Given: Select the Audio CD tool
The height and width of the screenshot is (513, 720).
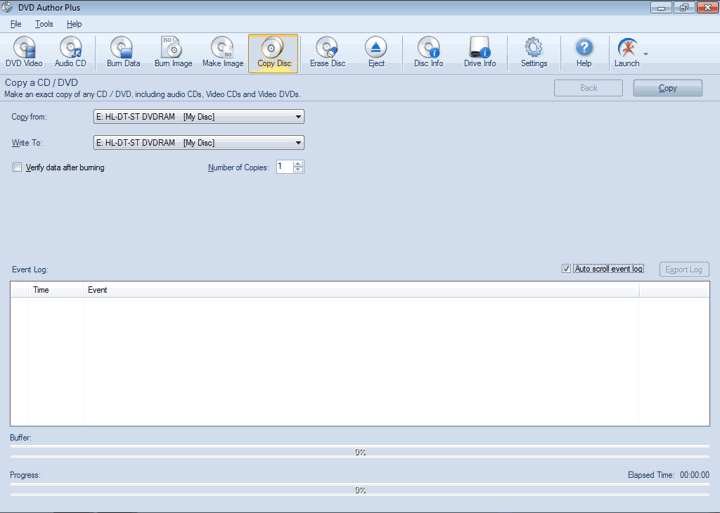Looking at the screenshot, I should (x=70, y=53).
